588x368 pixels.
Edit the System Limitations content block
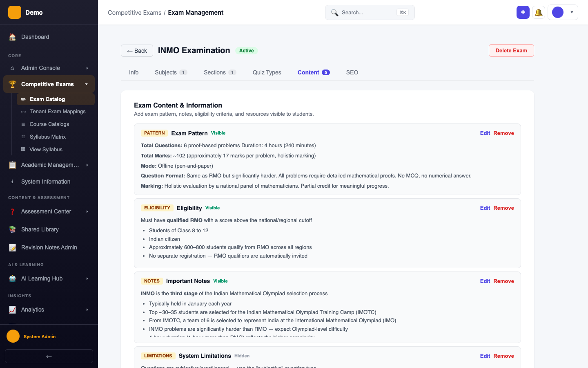[485, 356]
